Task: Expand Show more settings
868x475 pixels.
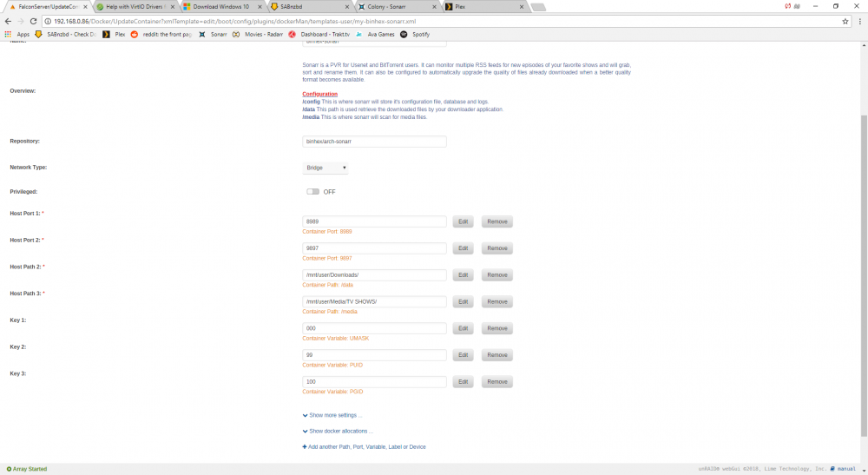Action: [332, 415]
